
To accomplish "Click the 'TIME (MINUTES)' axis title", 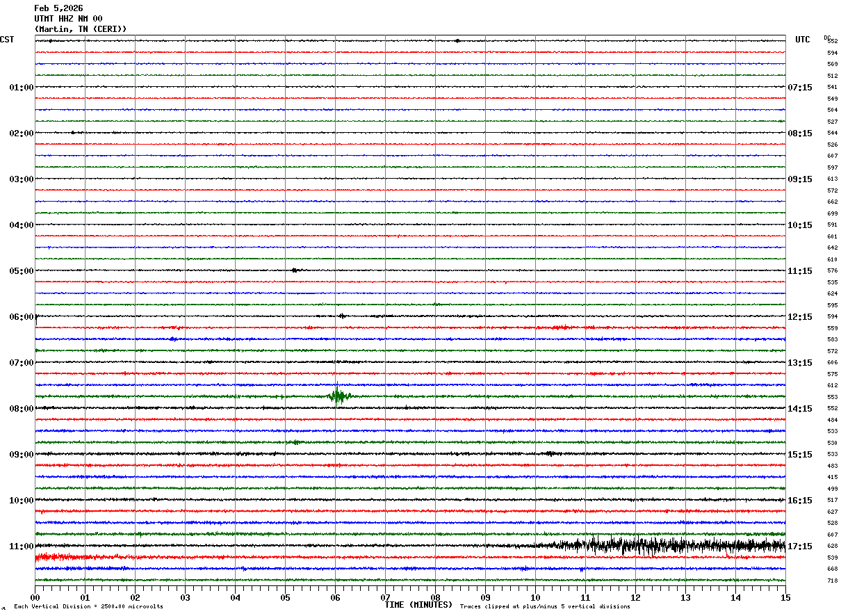I will point(419,605).
